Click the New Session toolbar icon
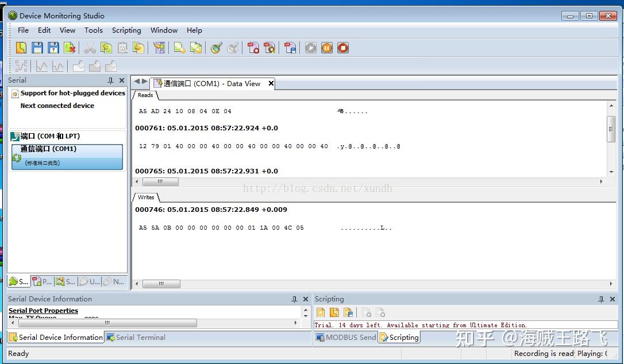 [x=21, y=48]
